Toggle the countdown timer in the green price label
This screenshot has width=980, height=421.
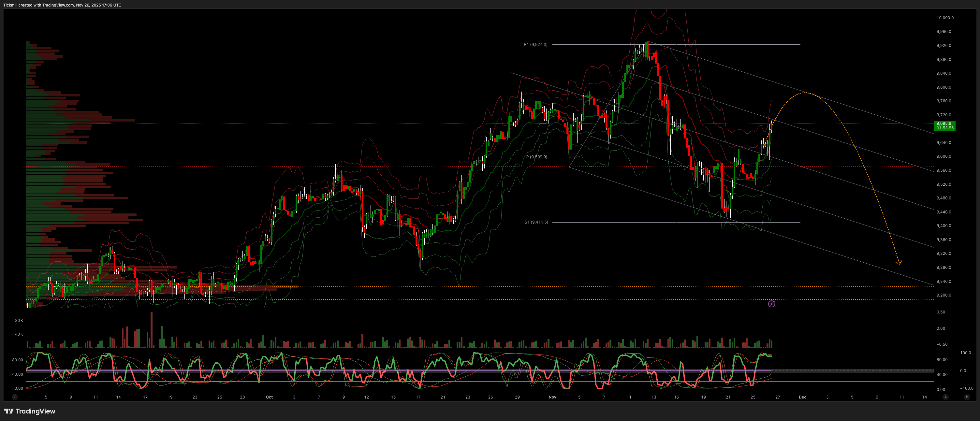(944, 128)
